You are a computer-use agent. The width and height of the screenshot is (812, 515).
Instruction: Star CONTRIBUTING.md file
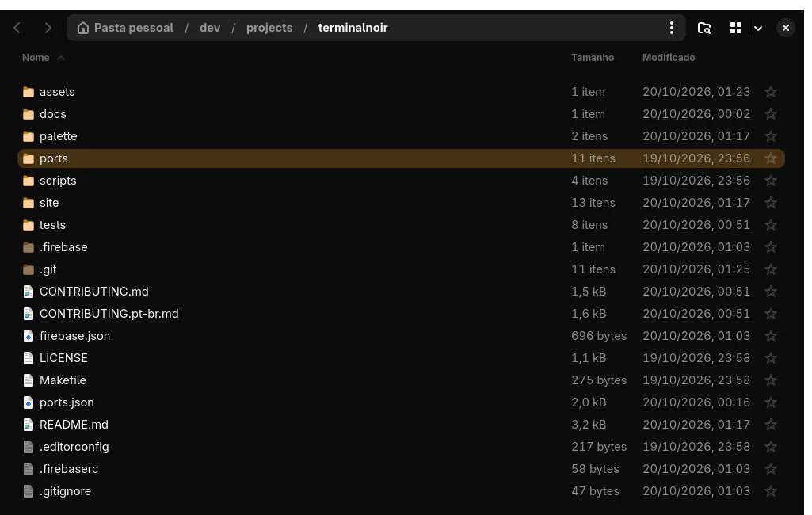point(771,292)
